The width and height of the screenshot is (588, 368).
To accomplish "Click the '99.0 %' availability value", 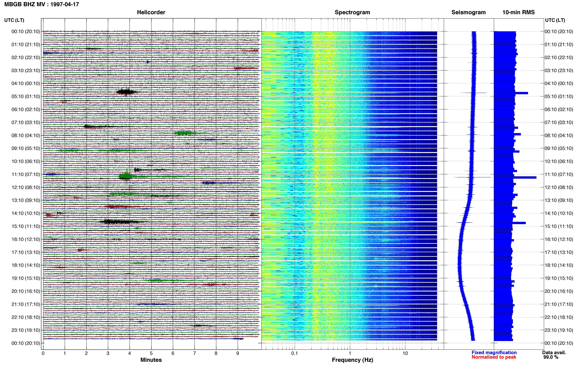I will pyautogui.click(x=551, y=357).
